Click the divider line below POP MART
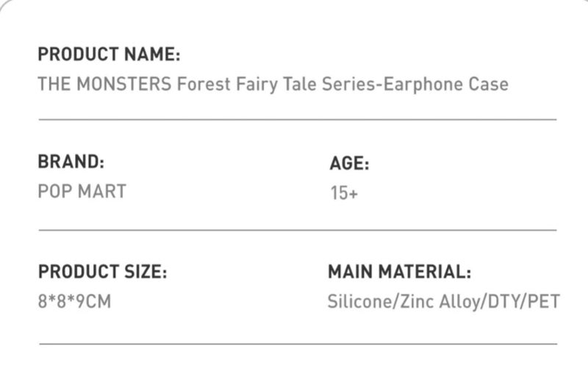The image size is (588, 368). coord(297,229)
